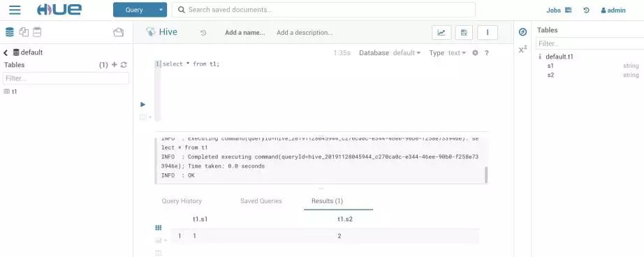Switch to Query History tab
644x257 pixels.
coord(182,201)
